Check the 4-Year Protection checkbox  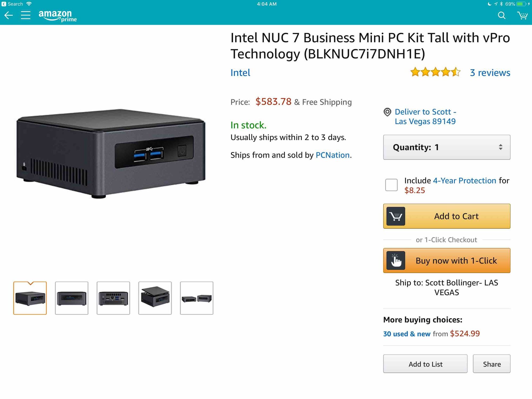coord(391,185)
